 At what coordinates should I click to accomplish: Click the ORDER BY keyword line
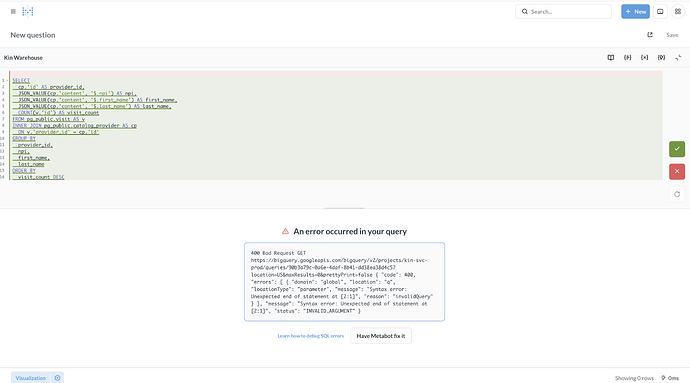pyautogui.click(x=24, y=170)
